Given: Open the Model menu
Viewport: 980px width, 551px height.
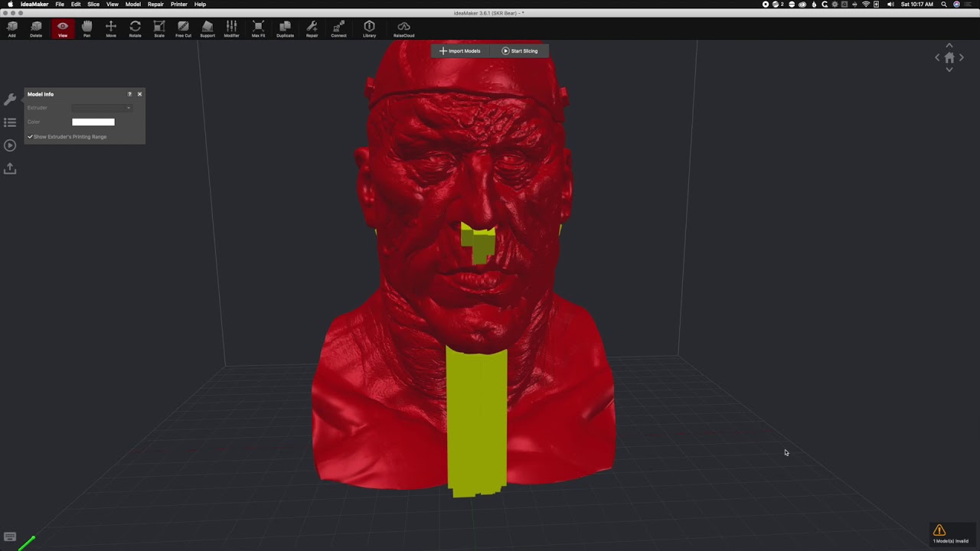Looking at the screenshot, I should tap(133, 5).
